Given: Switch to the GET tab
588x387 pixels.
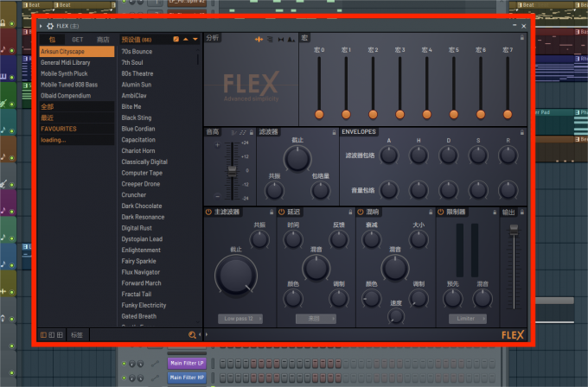Looking at the screenshot, I should coord(78,40).
